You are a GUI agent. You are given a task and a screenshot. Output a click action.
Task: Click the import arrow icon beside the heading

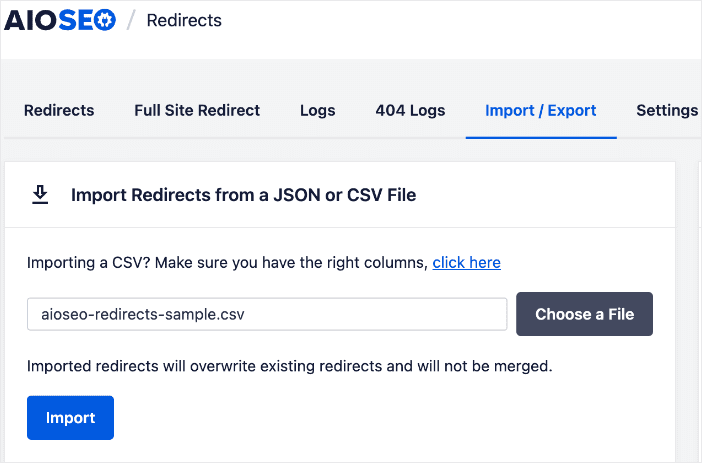pos(40,194)
